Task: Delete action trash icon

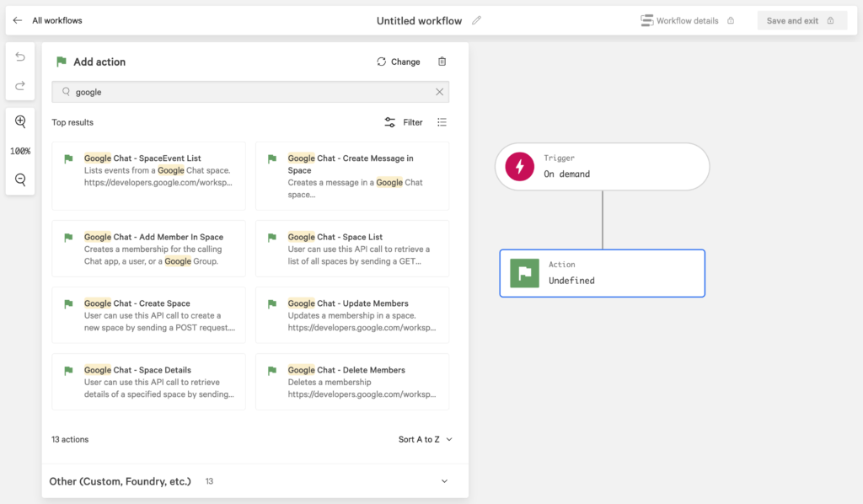Action: (x=442, y=62)
